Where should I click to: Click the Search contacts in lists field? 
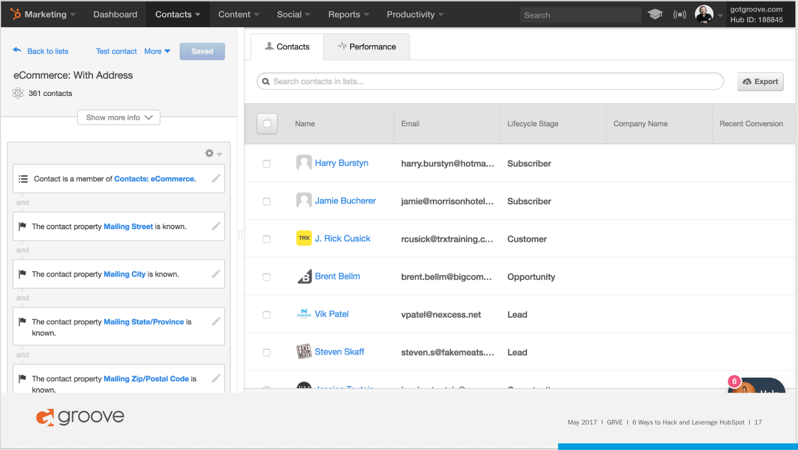pos(490,81)
